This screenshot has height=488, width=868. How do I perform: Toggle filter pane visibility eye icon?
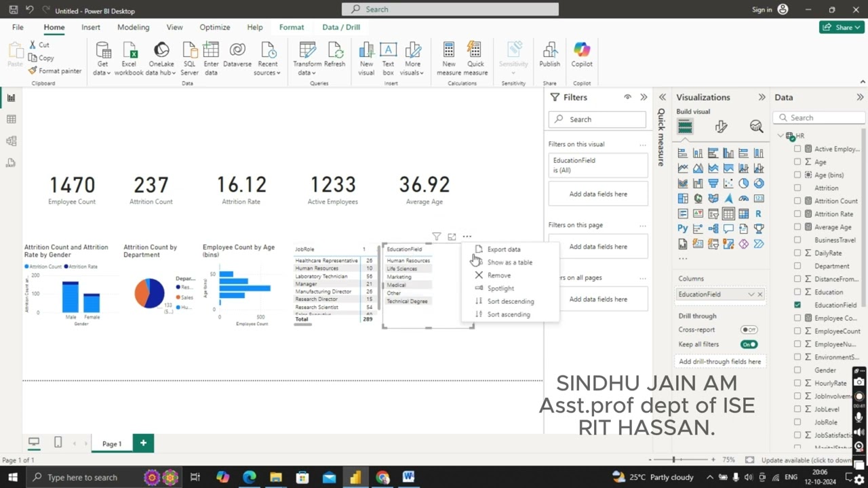[x=628, y=98]
